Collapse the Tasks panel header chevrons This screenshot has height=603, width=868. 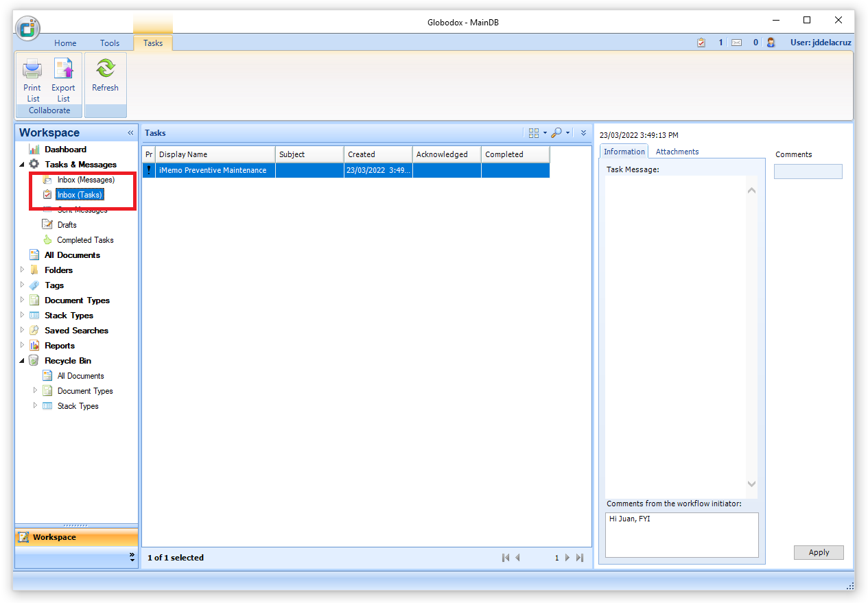[x=583, y=133]
